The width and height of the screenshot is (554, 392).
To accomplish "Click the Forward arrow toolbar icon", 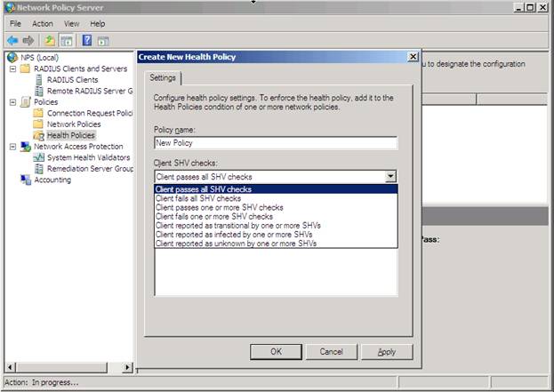I will click(29, 40).
